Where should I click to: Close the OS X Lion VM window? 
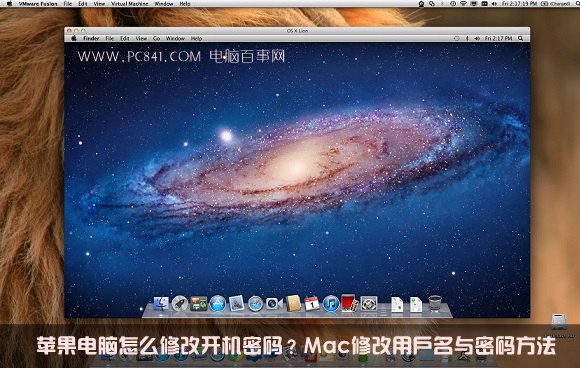(x=69, y=31)
